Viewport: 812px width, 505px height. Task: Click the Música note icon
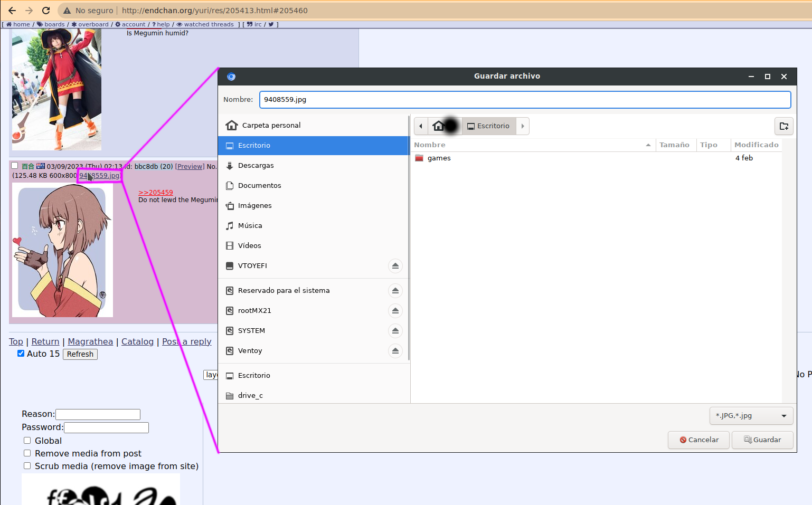pyautogui.click(x=230, y=226)
